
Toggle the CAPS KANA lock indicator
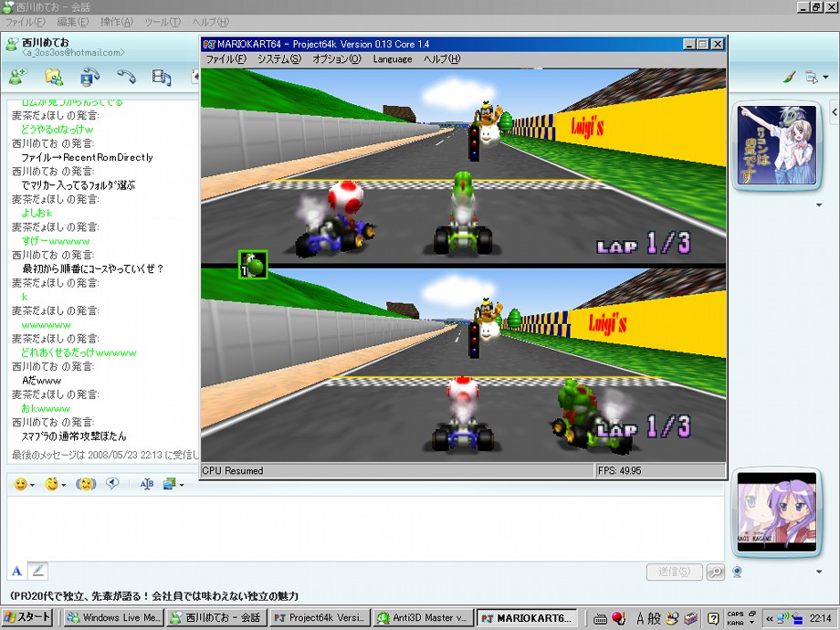click(735, 618)
